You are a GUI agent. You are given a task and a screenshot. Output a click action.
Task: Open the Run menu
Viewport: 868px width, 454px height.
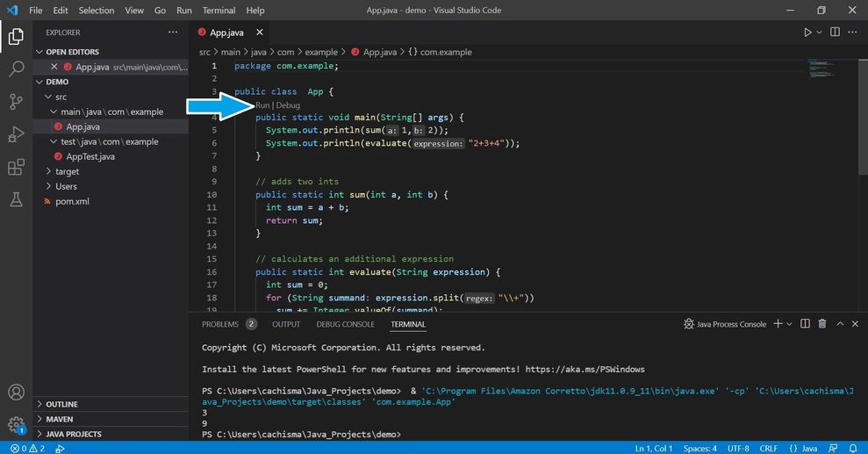[x=184, y=10]
